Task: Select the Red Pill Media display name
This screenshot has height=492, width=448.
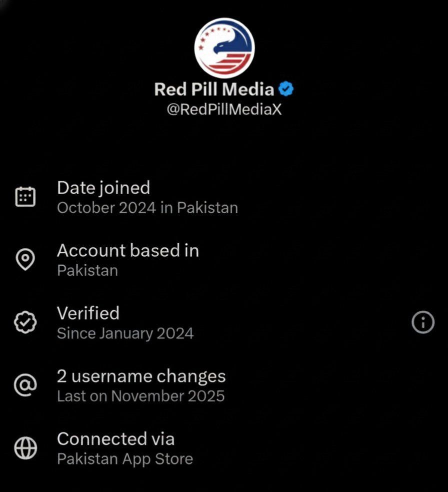Action: coord(214,89)
